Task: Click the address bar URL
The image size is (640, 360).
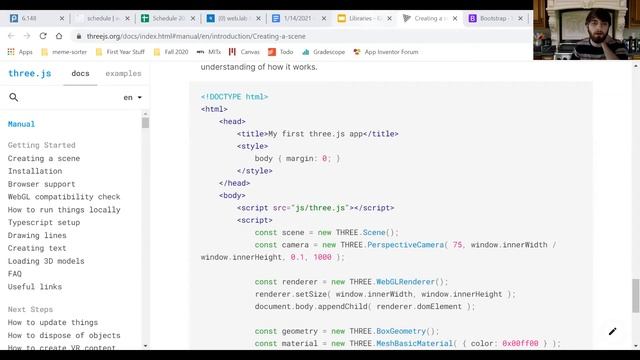Action: 196,36
